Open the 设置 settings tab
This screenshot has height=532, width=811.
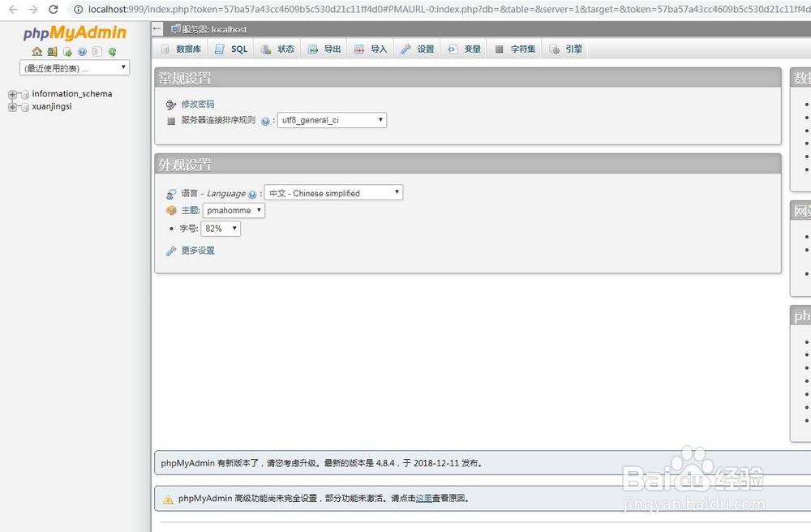[418, 49]
